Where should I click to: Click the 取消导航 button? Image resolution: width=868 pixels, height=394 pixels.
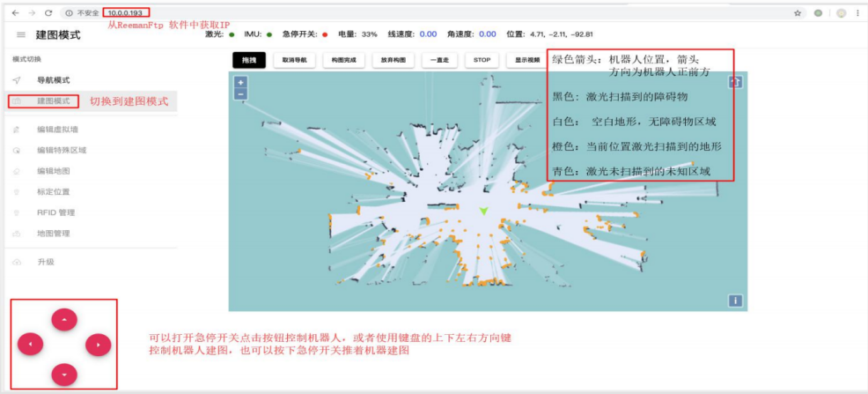pos(295,60)
